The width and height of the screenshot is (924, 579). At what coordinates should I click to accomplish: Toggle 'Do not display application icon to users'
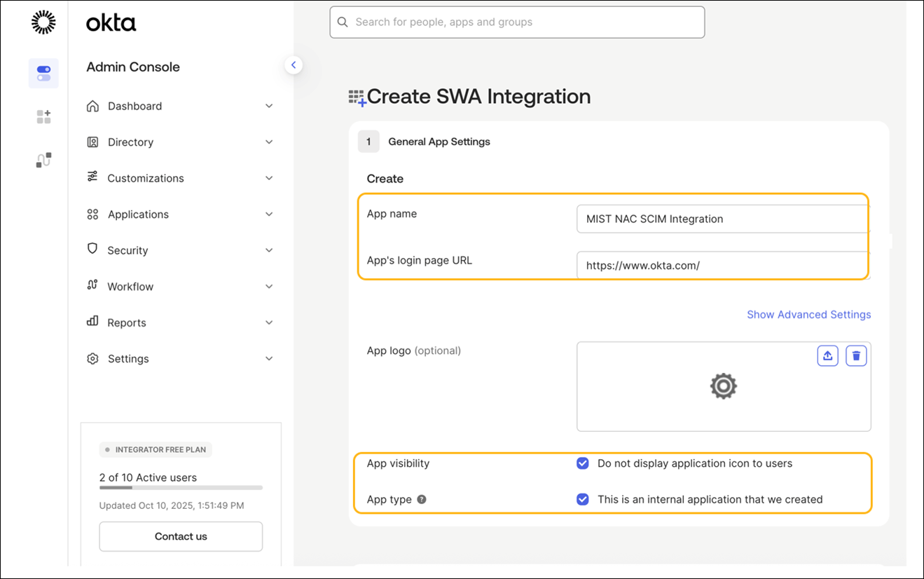582,463
